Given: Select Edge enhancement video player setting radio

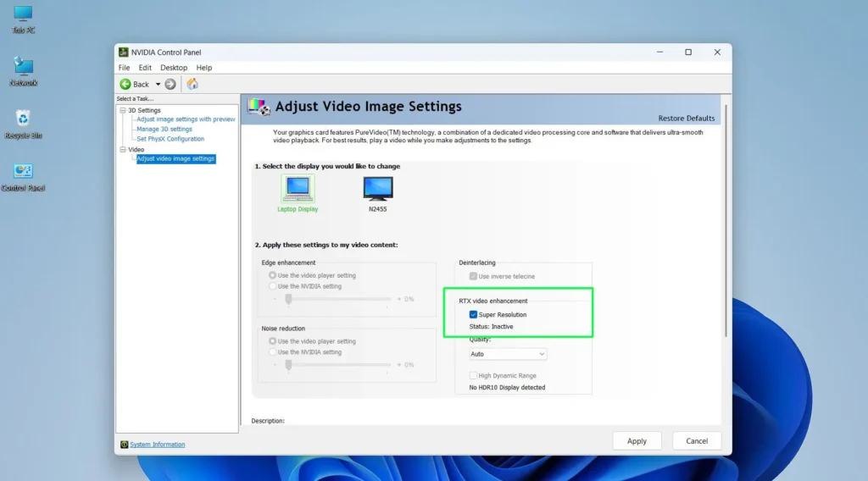Looking at the screenshot, I should pos(272,275).
